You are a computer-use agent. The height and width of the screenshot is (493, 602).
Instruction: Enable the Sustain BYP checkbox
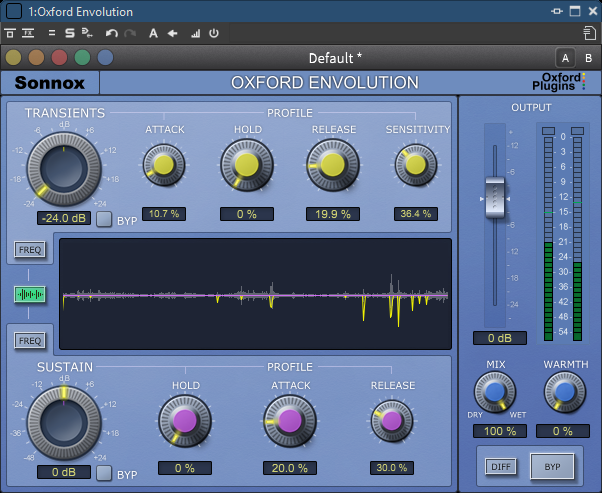tap(104, 473)
